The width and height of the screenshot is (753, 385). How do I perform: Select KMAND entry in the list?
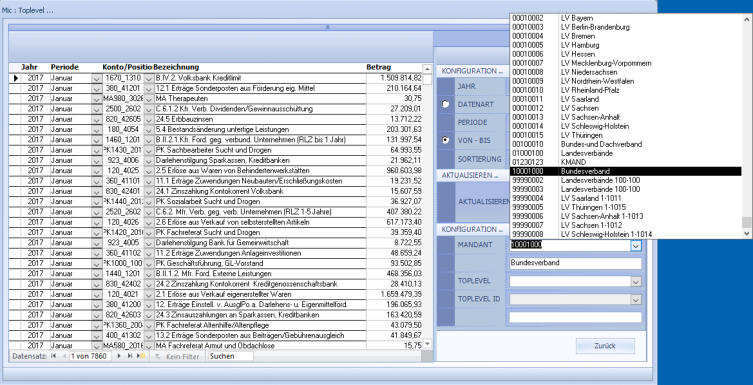coord(626,162)
